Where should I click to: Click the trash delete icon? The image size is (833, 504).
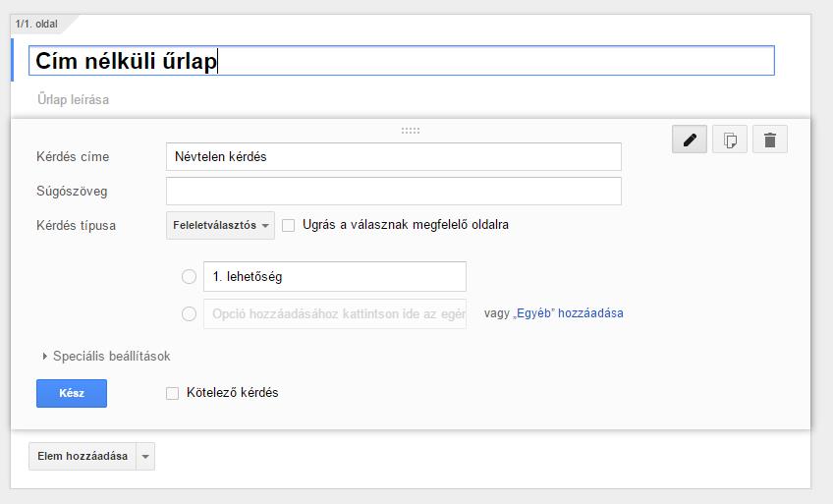point(770,140)
